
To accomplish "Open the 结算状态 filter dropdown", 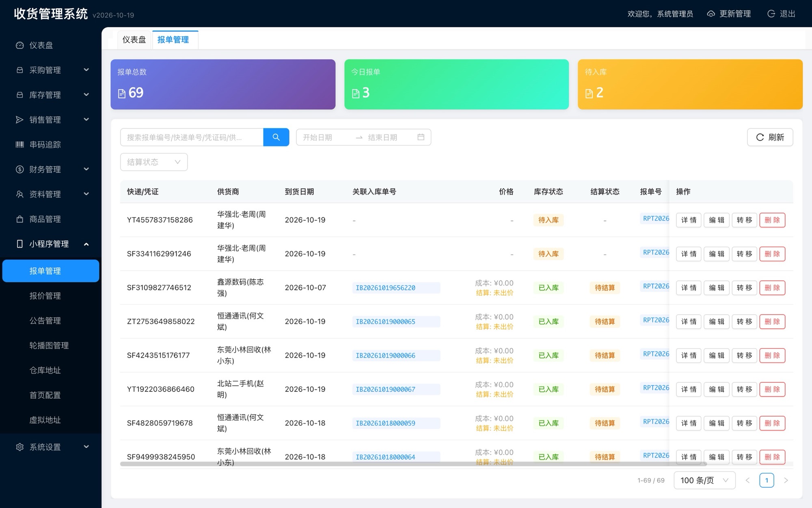I will pyautogui.click(x=154, y=162).
